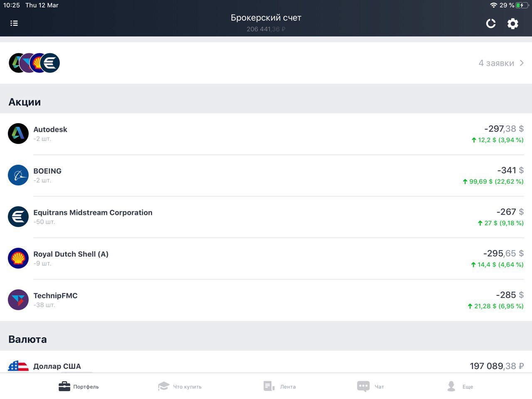532x399 pixels.
Task: Tap gain 21,28 $ (6,95 %)
Action: pos(495,306)
